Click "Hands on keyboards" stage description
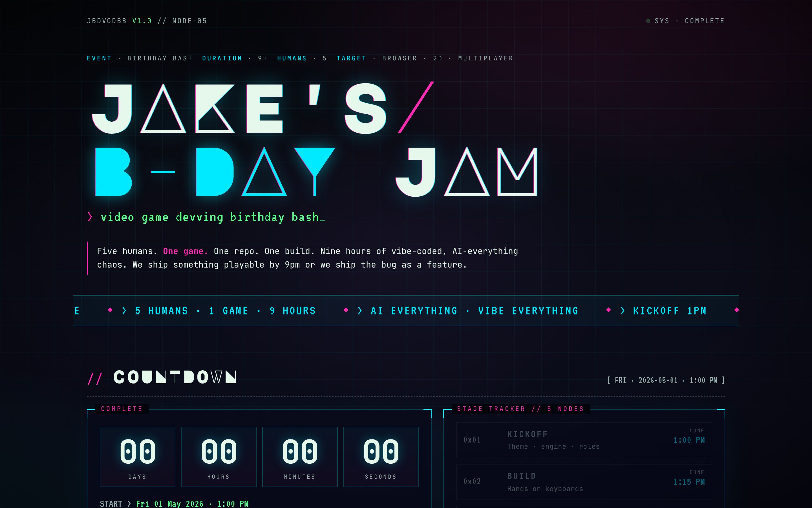This screenshot has height=508, width=812. pos(545,489)
